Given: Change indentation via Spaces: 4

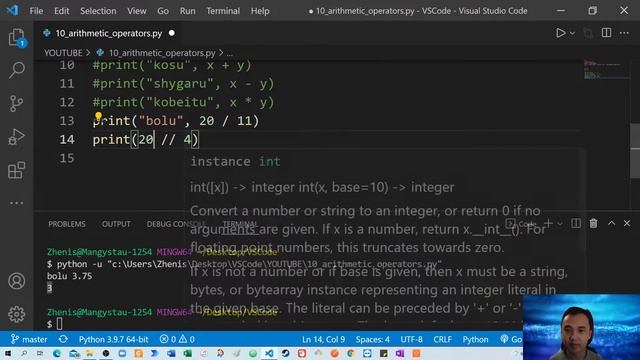Looking at the screenshot, I should pos(372,339).
